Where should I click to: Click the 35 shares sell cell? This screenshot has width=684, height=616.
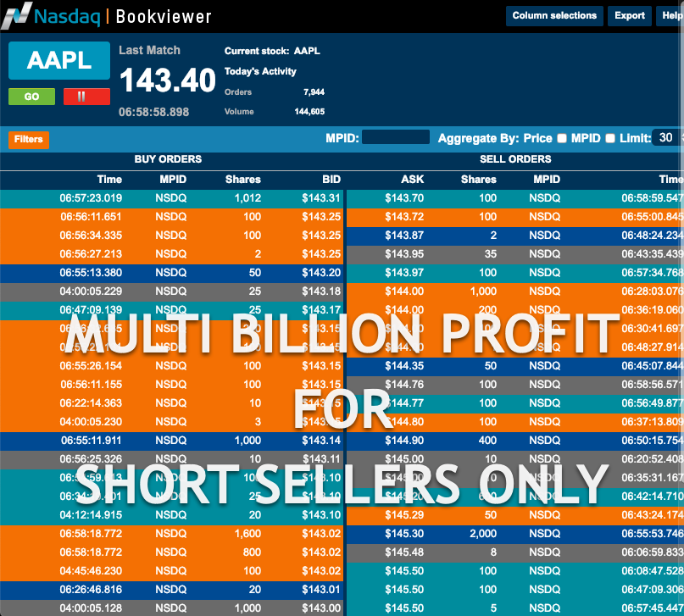(x=490, y=254)
